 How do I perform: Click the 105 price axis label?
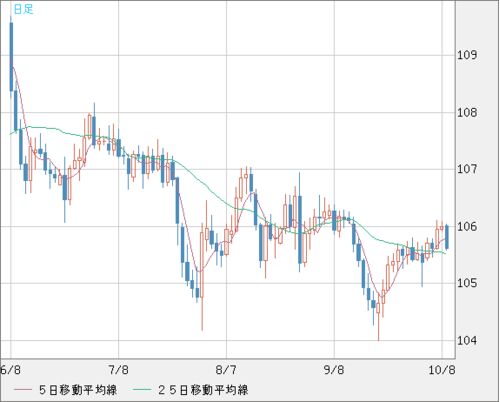click(x=467, y=283)
